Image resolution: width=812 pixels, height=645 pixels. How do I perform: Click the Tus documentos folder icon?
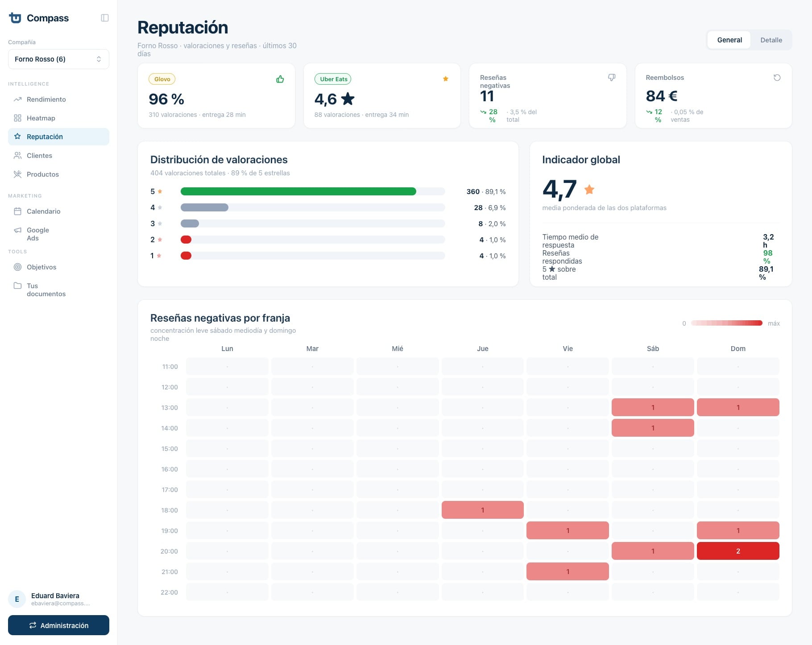17,286
